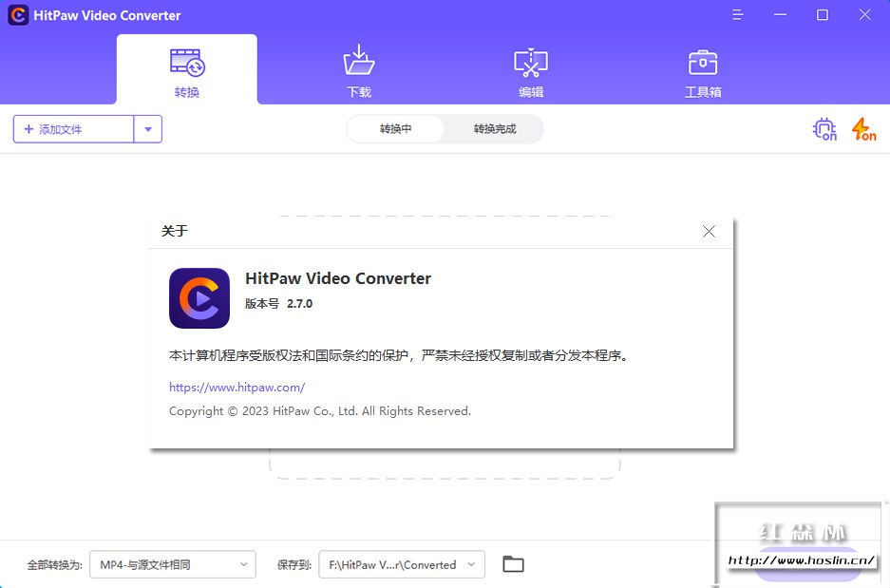Maximize the HitPaw Video Converter window
890x588 pixels.
pyautogui.click(x=823, y=15)
